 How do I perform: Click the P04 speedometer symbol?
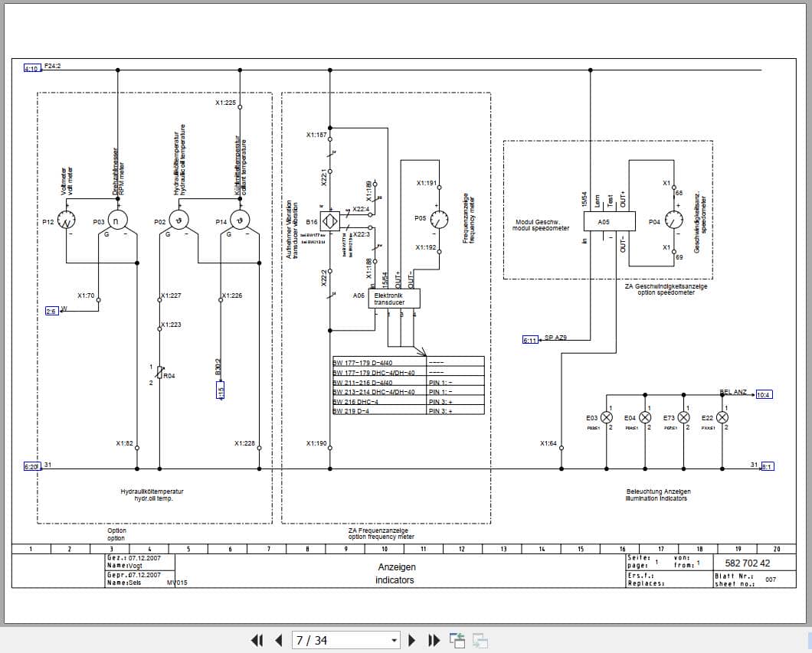pos(674,220)
